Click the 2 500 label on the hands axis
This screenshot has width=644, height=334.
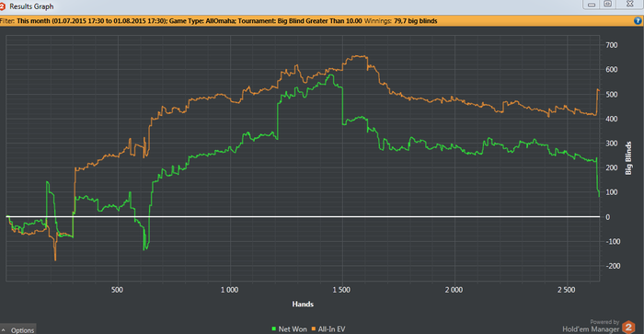pos(567,290)
